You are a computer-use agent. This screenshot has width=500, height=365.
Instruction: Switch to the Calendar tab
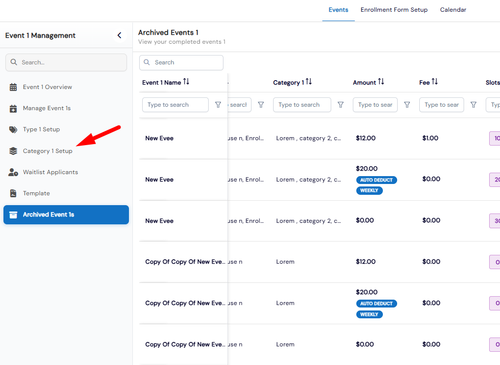453,10
